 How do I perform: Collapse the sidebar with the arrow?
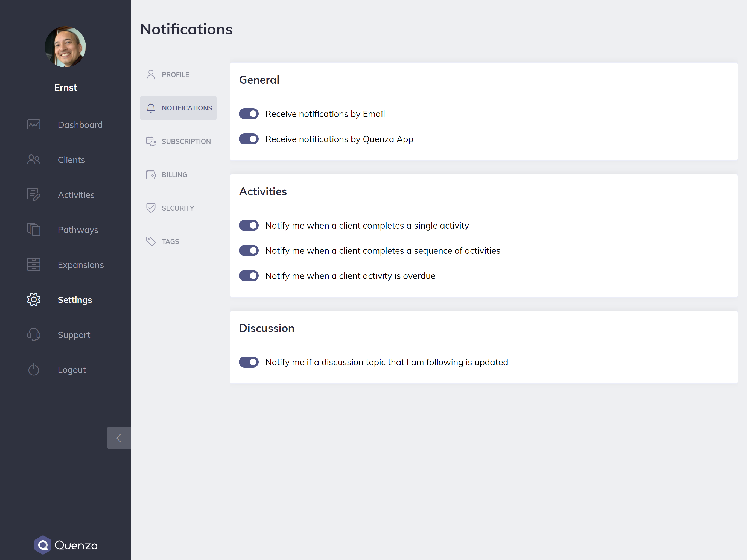click(x=119, y=438)
